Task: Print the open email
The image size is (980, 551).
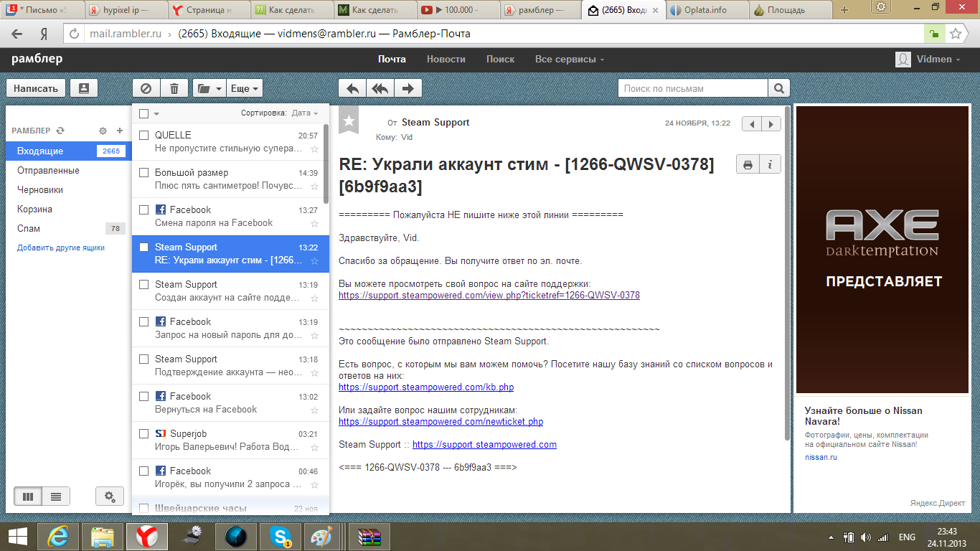Action: (x=748, y=164)
